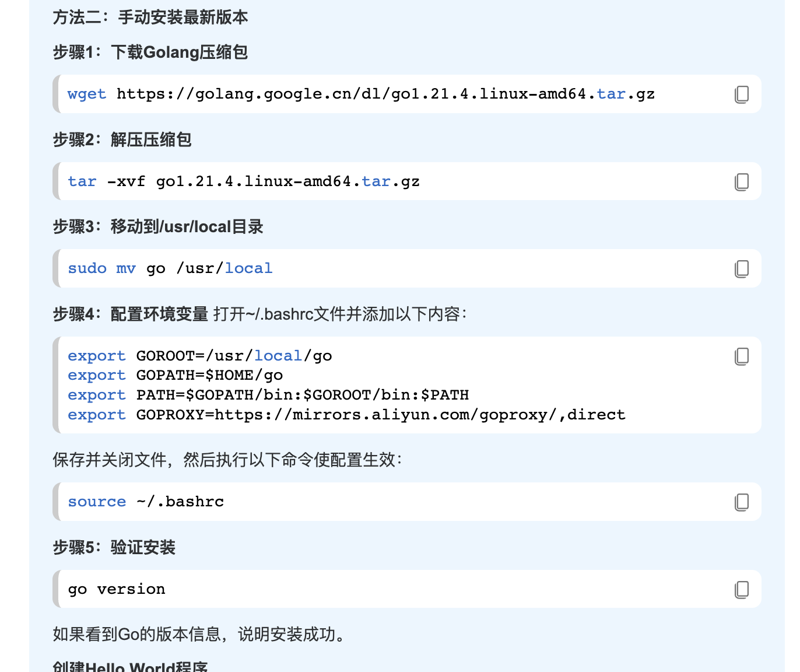Copy the export environment variables block
This screenshot has height=672, width=800.
click(x=741, y=356)
